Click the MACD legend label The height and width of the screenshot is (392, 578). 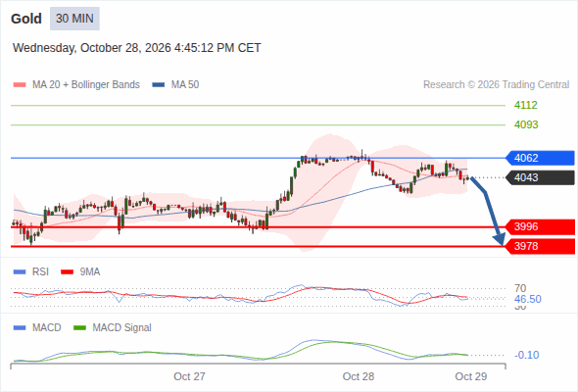click(x=46, y=328)
